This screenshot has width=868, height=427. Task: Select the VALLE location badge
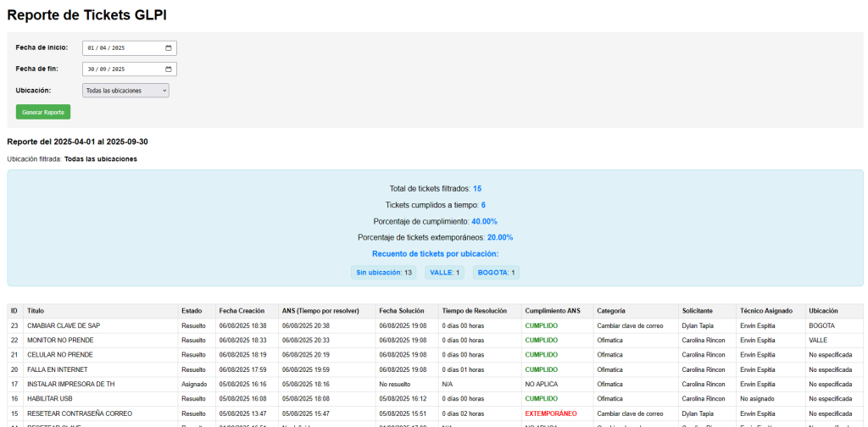tap(444, 272)
